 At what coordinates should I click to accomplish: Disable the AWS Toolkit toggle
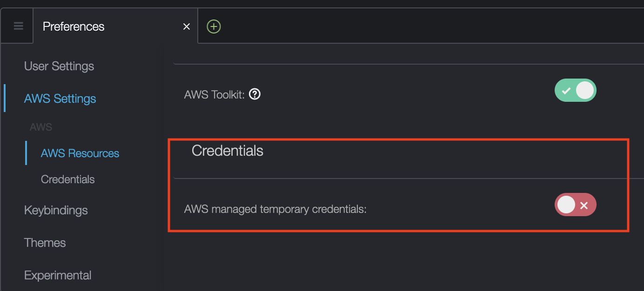pos(575,90)
